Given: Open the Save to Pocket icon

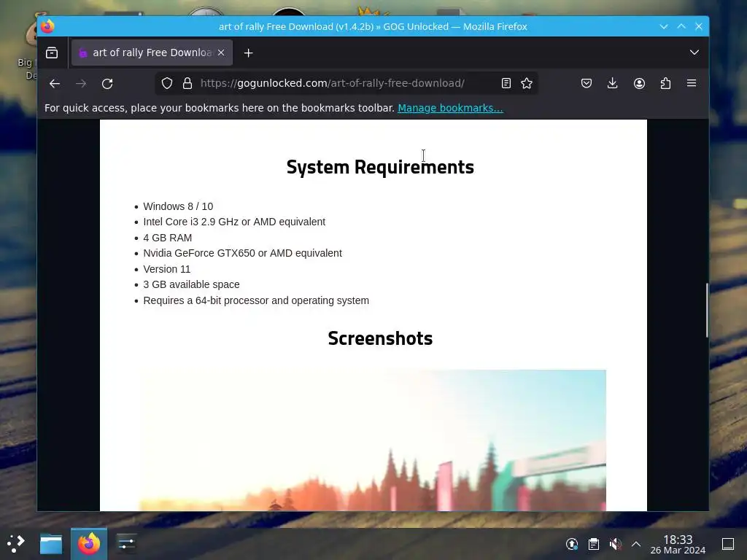Looking at the screenshot, I should click(587, 83).
